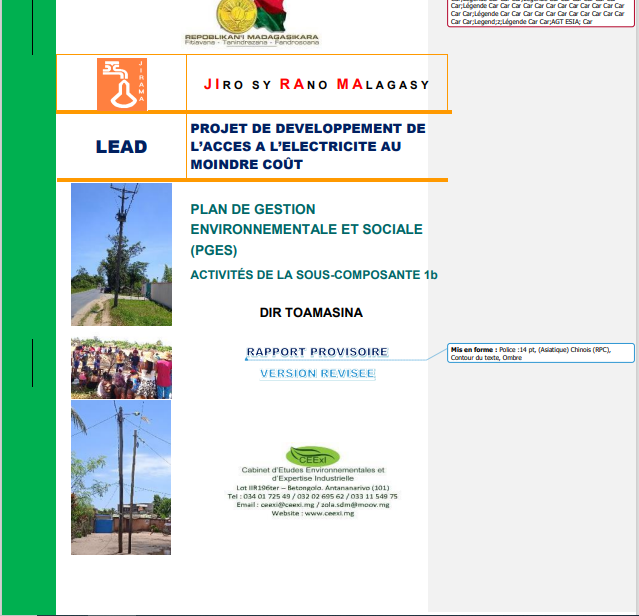Click 'PLAN DE GESTION' heading line
This screenshot has width=639, height=616.
tap(253, 209)
